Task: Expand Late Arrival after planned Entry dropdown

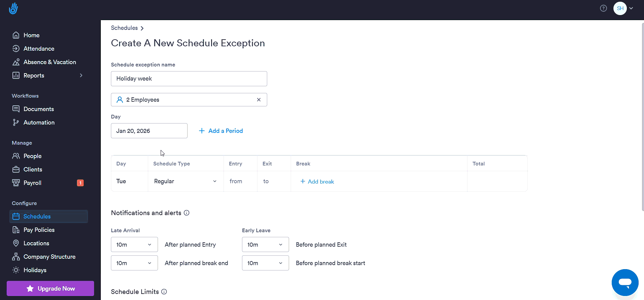Action: [134, 245]
